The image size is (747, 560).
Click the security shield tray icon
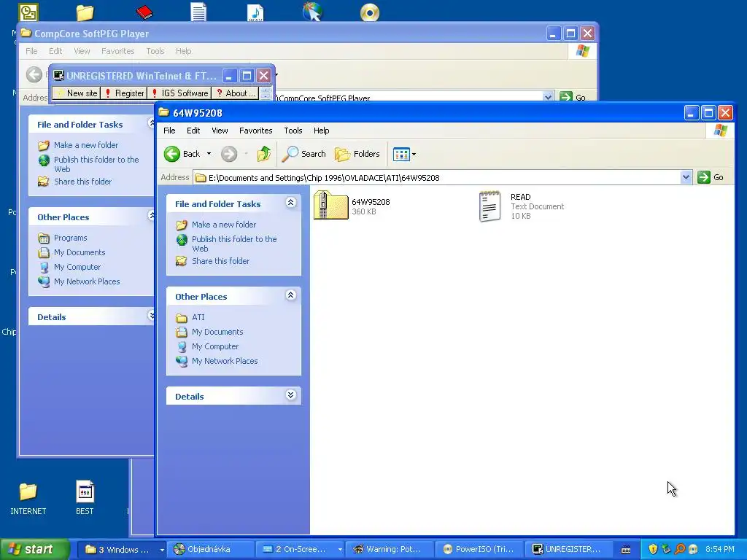tap(653, 549)
